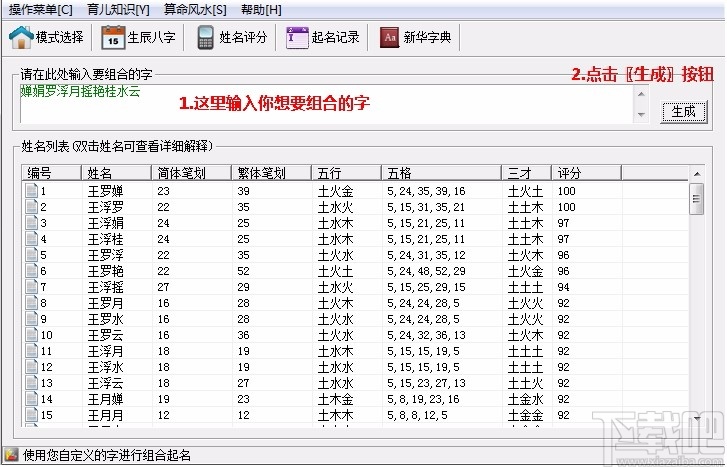Click the 三才 value 土金水

tap(525, 399)
